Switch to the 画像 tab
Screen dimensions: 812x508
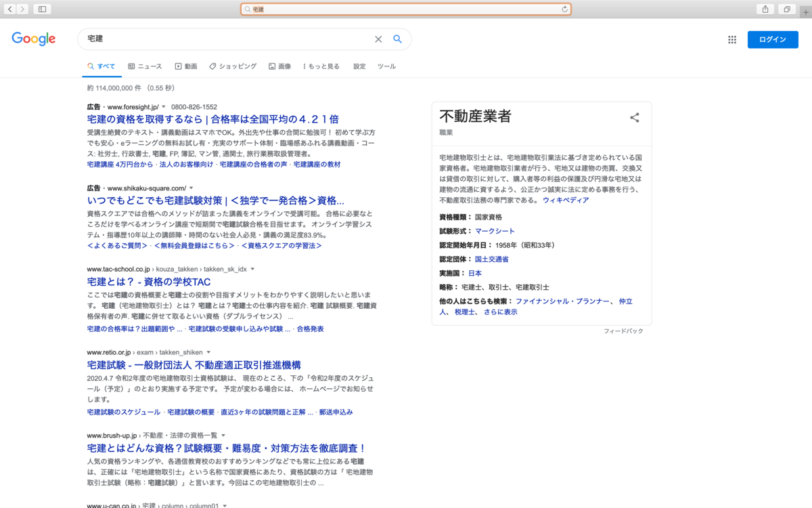point(279,66)
